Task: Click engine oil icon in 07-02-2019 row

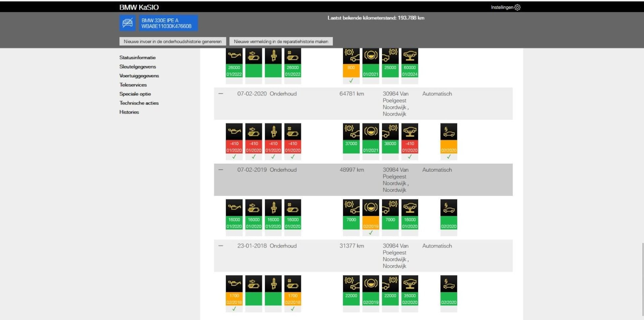Action: (234, 208)
